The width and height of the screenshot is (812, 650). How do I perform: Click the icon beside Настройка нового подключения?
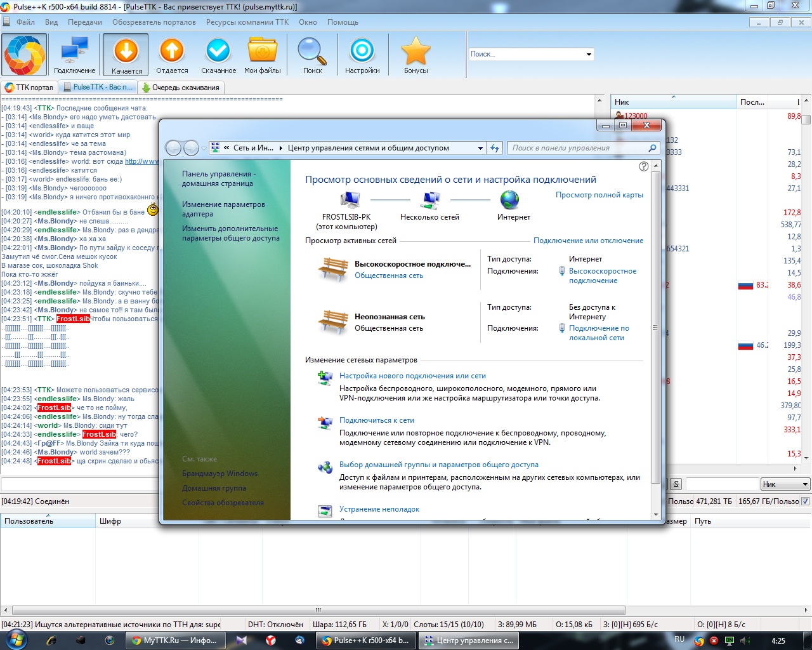[325, 378]
